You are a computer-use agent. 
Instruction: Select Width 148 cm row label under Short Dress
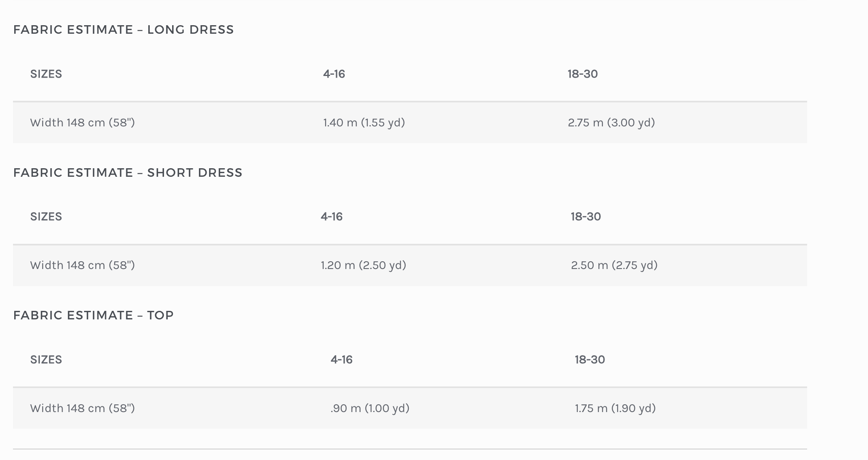pos(82,265)
